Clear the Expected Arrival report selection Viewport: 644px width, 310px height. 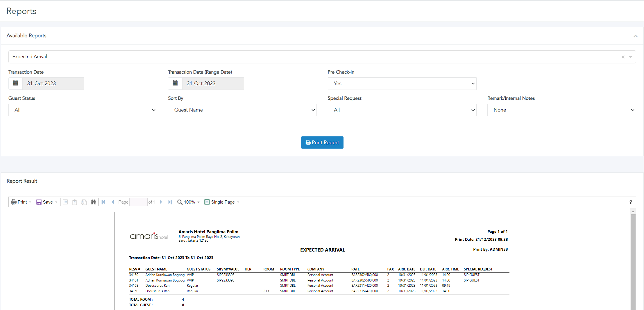[623, 57]
